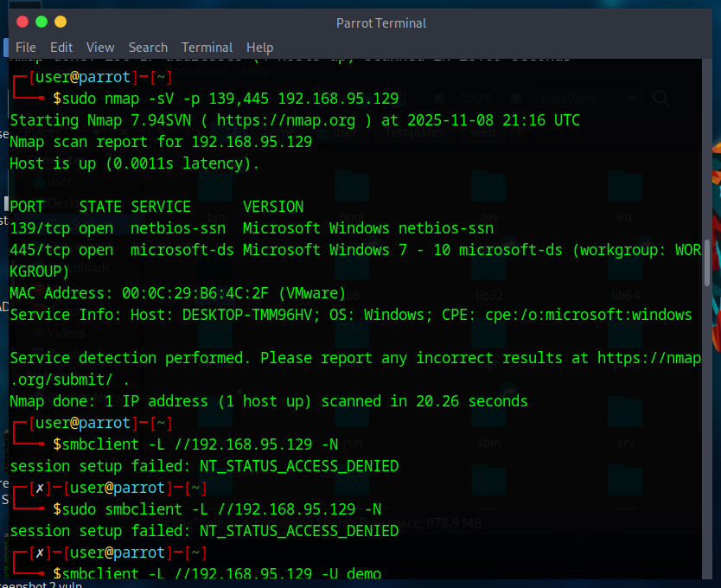Click the MAC Address 00:0C:29:B6:4C:2F line
Screen dimensions: 721x588
[x=177, y=293]
